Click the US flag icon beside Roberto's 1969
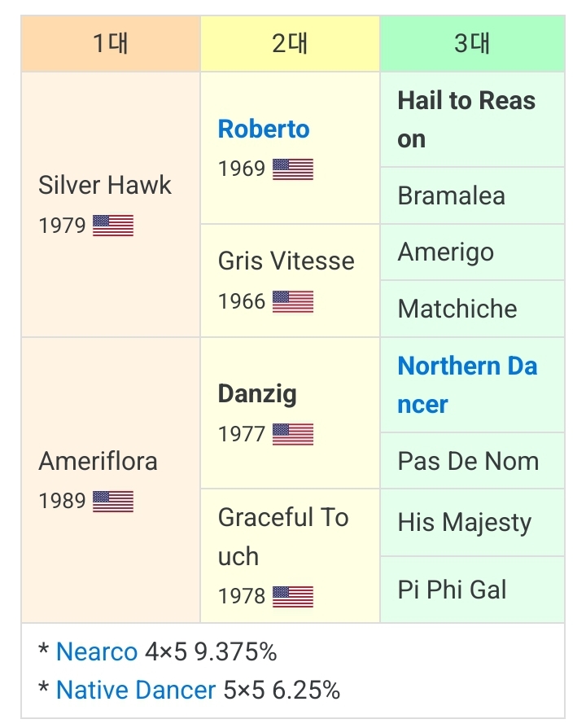The width and height of the screenshot is (586, 728). (x=293, y=169)
